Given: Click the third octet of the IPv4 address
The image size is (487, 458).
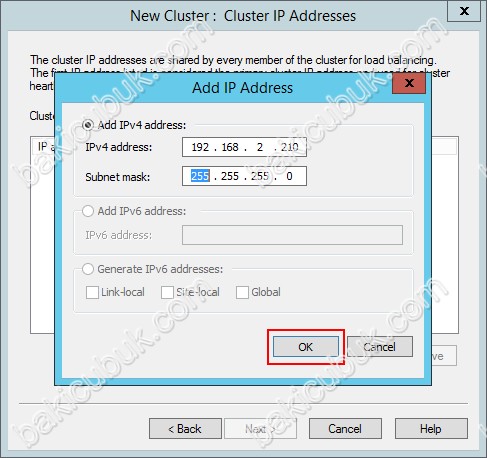Looking at the screenshot, I should click(x=260, y=147).
